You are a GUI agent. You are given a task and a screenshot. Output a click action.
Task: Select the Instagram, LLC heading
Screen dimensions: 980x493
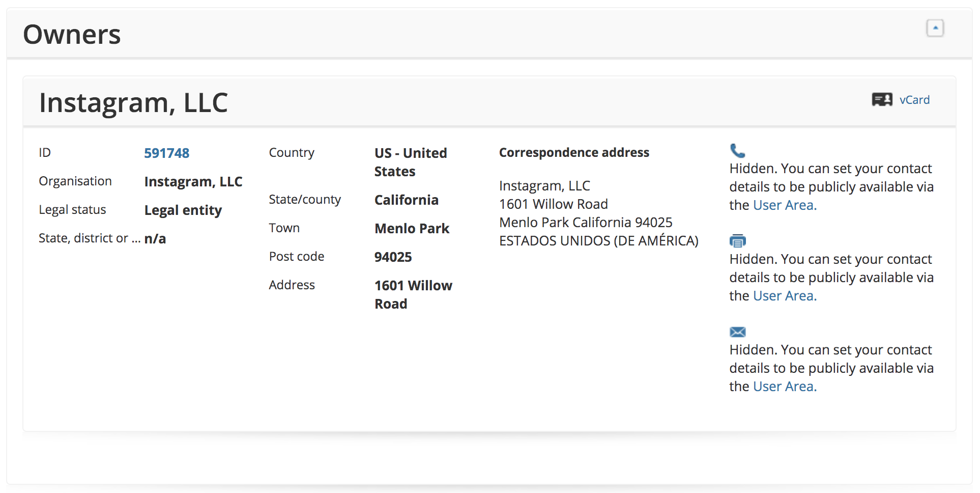pyautogui.click(x=133, y=102)
